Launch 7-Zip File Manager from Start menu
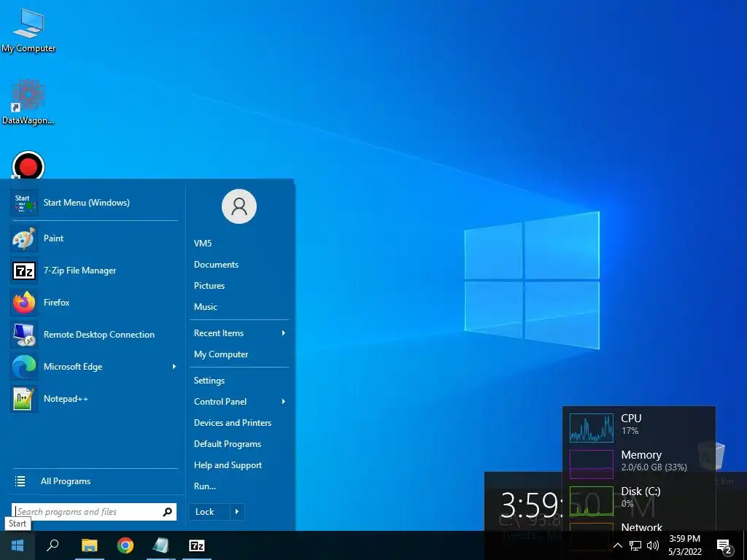The width and height of the screenshot is (747, 560). coord(94,271)
